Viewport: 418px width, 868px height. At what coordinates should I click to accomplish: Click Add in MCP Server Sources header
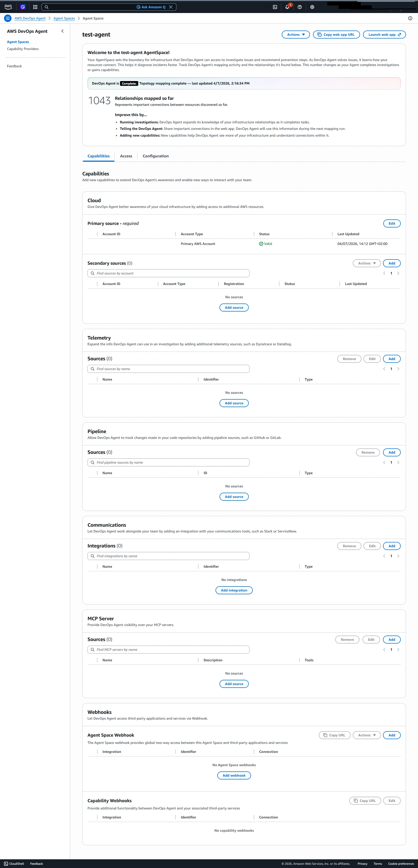392,640
